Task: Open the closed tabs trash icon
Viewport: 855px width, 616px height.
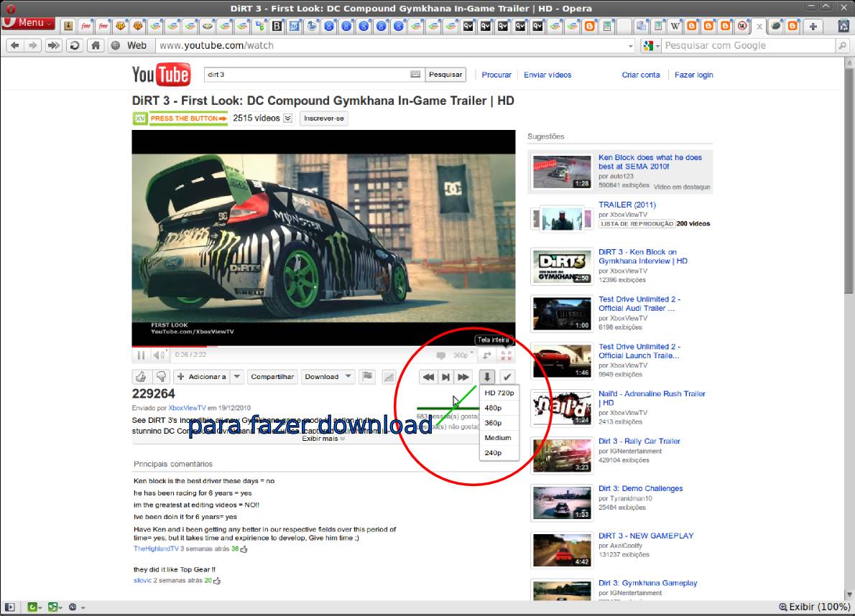Action: point(844,26)
